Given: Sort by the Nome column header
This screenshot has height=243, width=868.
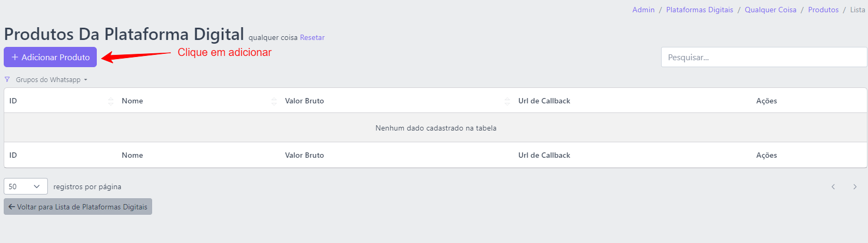Looking at the screenshot, I should (132, 101).
